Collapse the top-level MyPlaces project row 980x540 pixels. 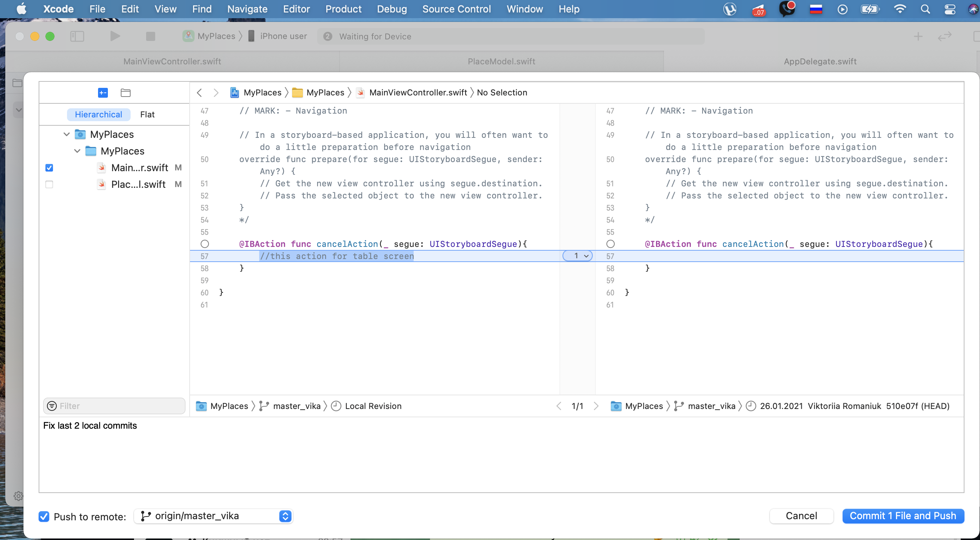[67, 134]
